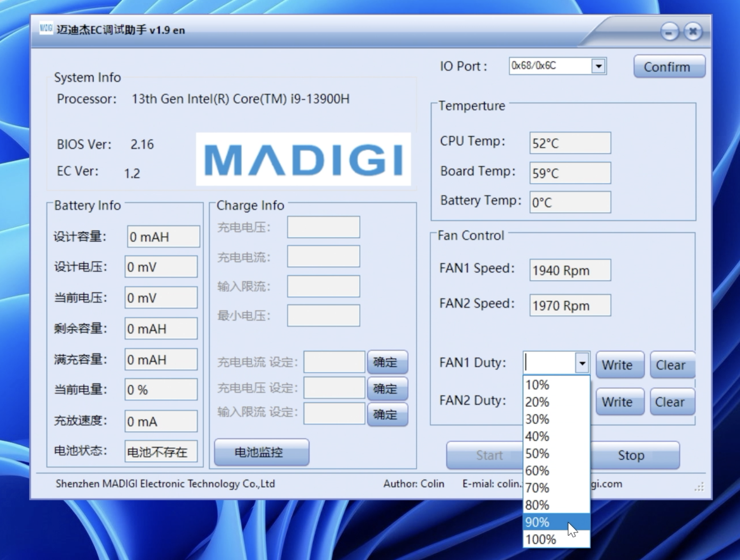Click the 当前电压 value field

point(161,298)
